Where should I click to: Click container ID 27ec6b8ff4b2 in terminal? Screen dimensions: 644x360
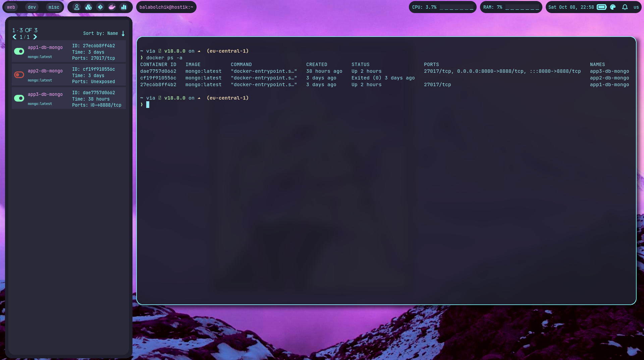click(158, 84)
